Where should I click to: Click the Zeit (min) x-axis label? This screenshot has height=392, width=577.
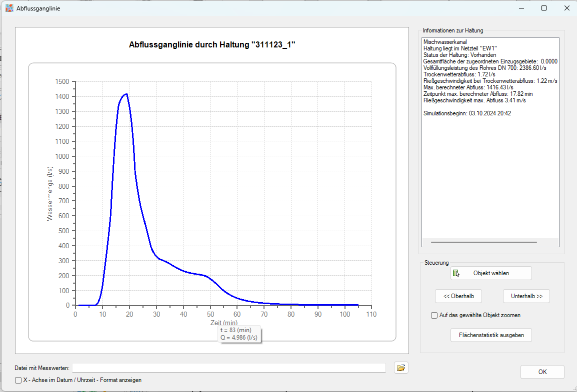tap(223, 323)
